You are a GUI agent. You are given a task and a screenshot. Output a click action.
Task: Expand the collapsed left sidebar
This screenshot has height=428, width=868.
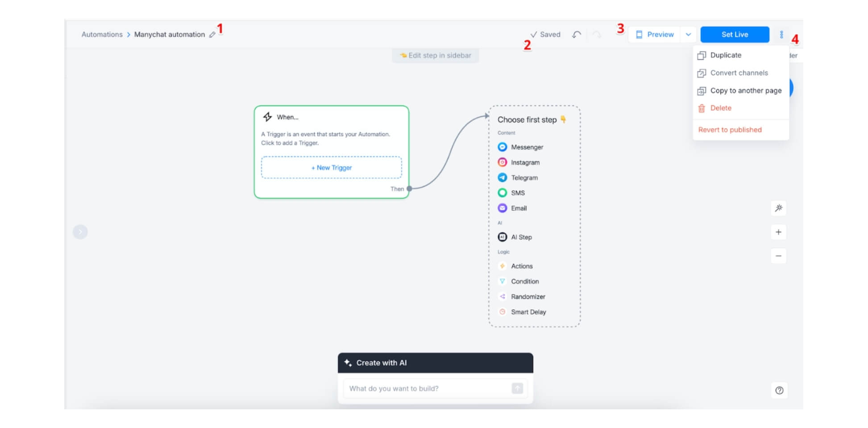click(x=80, y=232)
